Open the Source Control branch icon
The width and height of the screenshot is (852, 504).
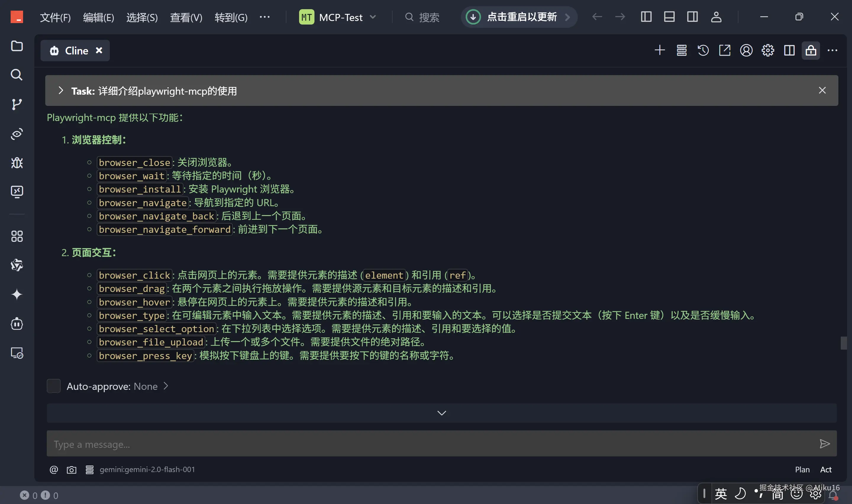click(x=17, y=104)
